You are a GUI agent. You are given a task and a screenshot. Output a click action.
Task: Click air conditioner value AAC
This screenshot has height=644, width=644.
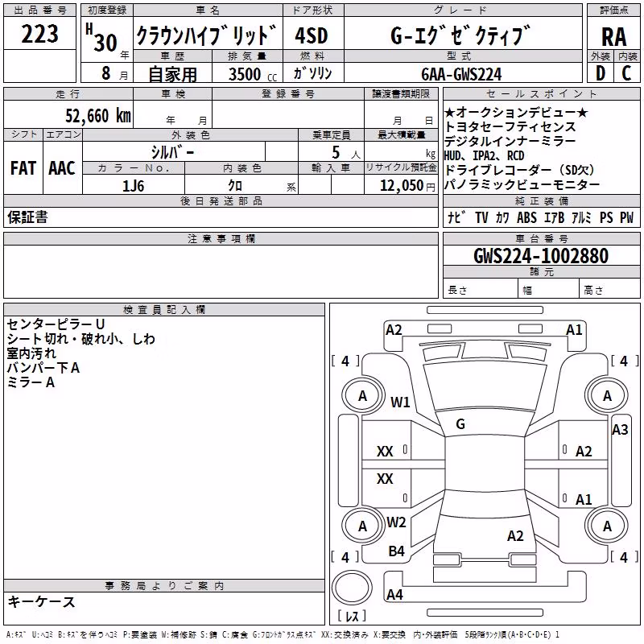62,168
